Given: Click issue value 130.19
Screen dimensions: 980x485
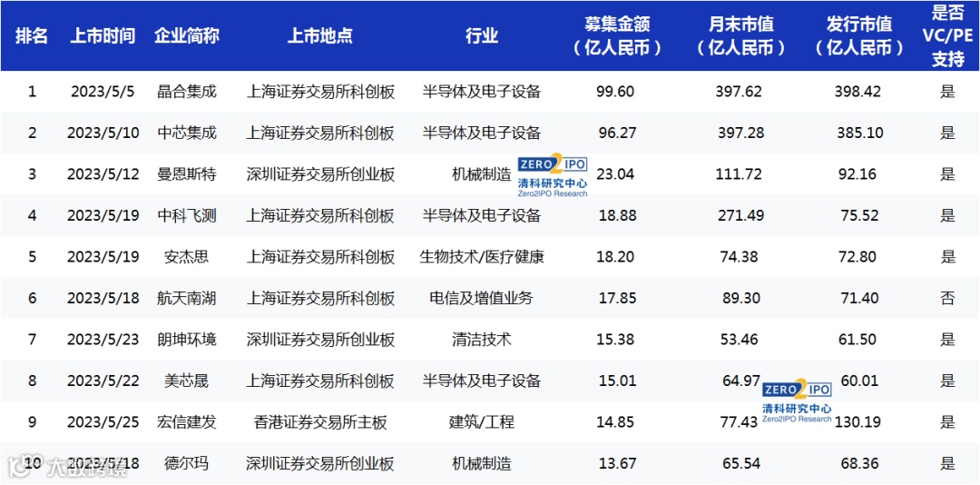Looking at the screenshot, I should click(857, 421).
